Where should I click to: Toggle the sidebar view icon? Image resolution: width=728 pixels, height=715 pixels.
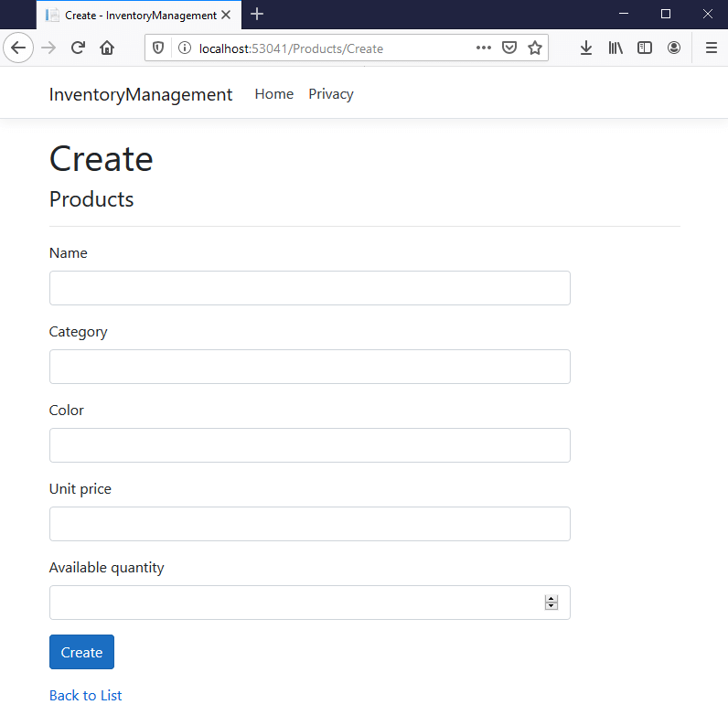[x=645, y=48]
